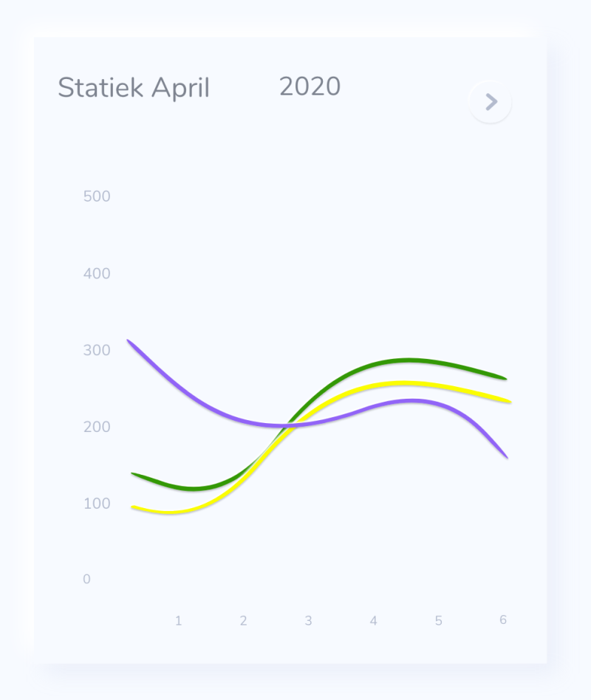Select x-axis tick 5
The width and height of the screenshot is (591, 700).
pyautogui.click(x=439, y=620)
